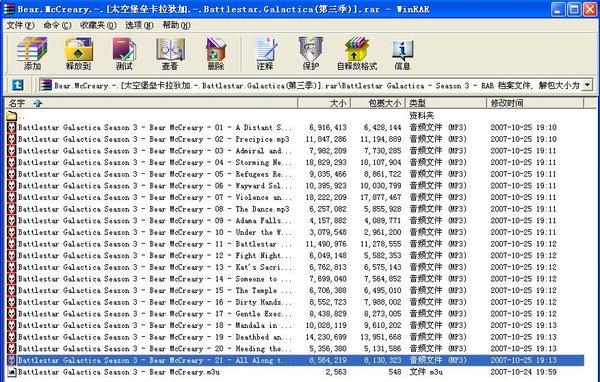Sort by 名字 (Name) column header
Image resolution: width=600 pixels, height=382 pixels.
coord(151,103)
